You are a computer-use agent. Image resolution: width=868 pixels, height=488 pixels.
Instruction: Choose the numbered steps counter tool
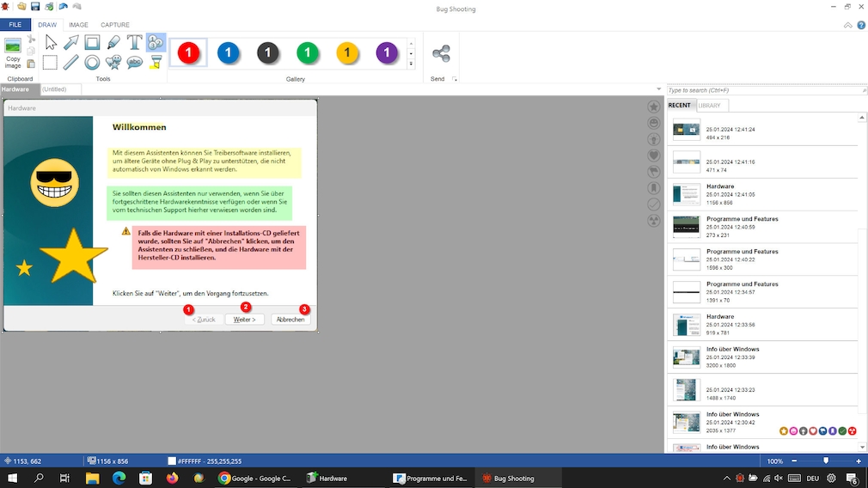pos(156,42)
